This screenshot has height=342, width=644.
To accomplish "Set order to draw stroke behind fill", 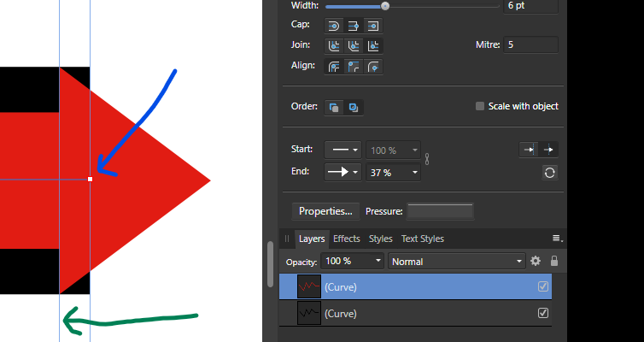I will [x=334, y=107].
